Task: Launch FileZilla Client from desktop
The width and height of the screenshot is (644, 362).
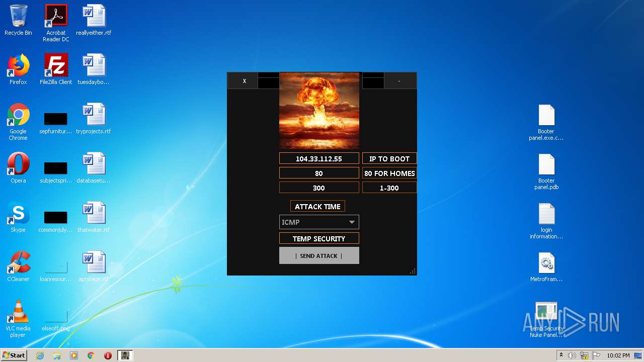Action: tap(56, 69)
